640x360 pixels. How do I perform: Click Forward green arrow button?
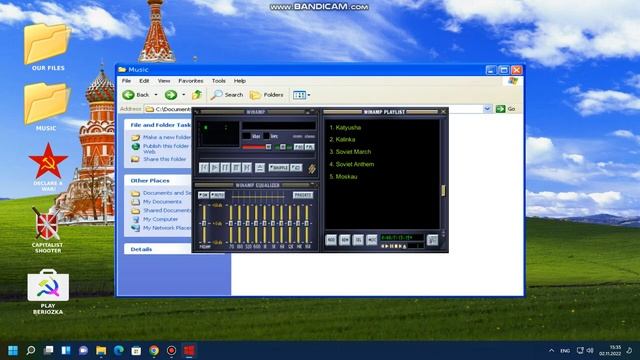point(171,95)
